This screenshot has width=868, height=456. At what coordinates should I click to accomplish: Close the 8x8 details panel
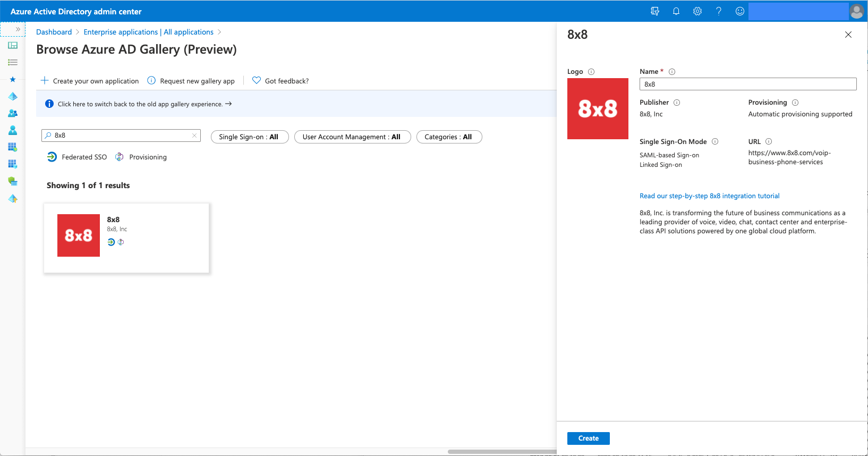tap(848, 35)
